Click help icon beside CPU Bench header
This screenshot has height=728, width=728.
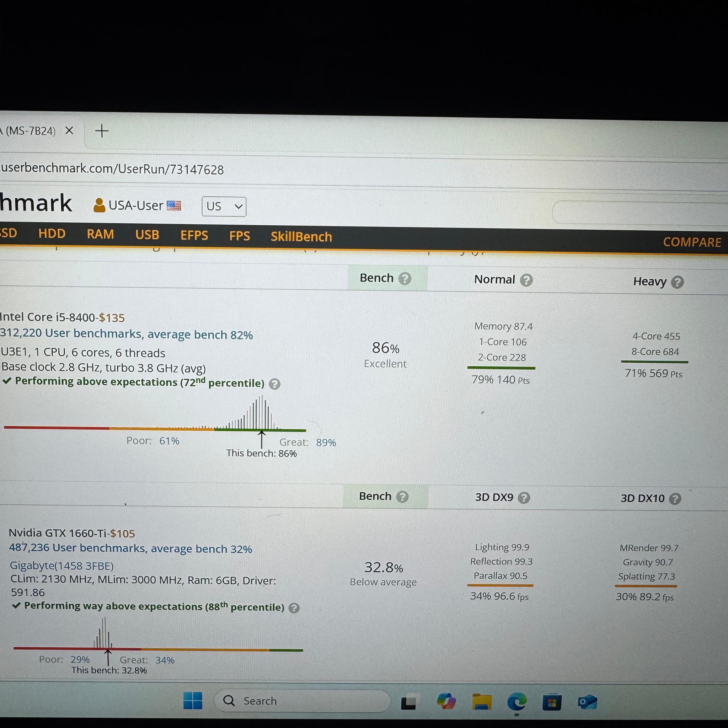(405, 278)
